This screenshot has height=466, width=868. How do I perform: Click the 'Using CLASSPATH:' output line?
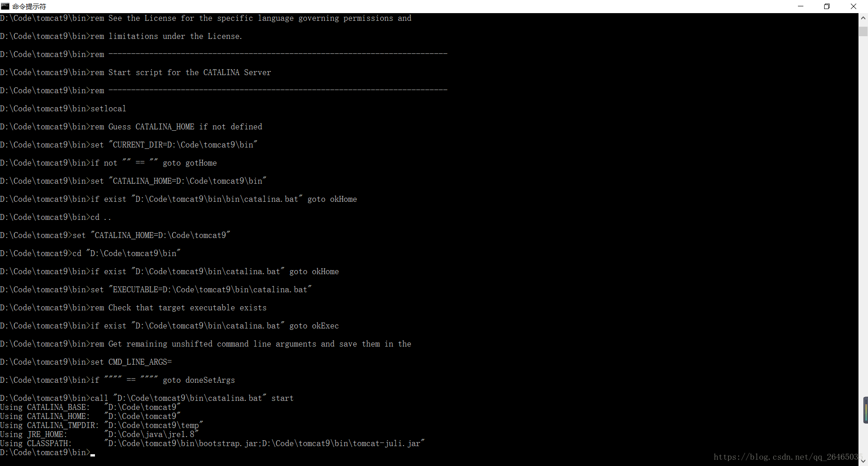212,443
